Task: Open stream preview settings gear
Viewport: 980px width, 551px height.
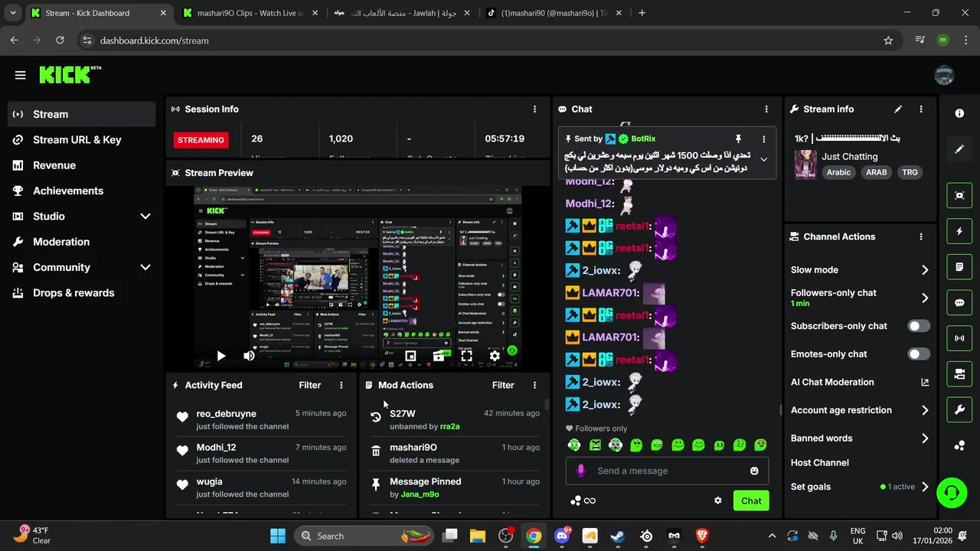Action: click(495, 356)
